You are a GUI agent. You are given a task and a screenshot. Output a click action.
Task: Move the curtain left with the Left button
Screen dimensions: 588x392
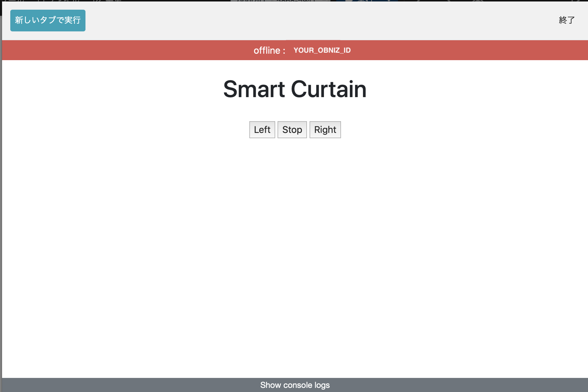(262, 129)
